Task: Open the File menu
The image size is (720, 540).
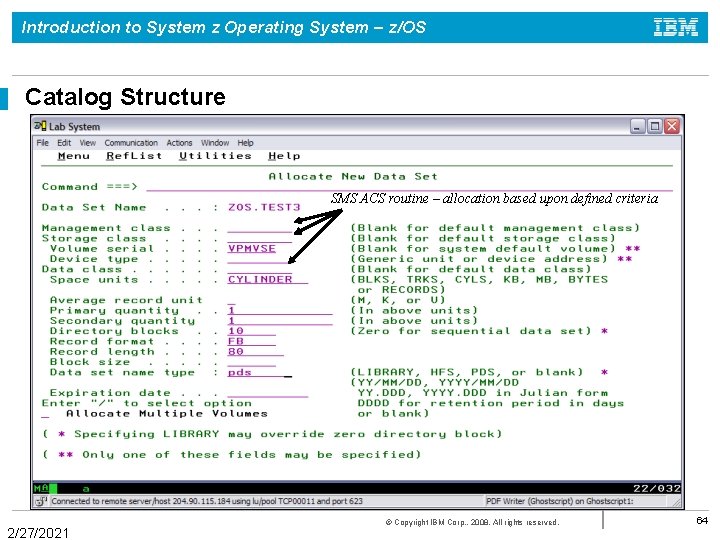Action: [42, 143]
